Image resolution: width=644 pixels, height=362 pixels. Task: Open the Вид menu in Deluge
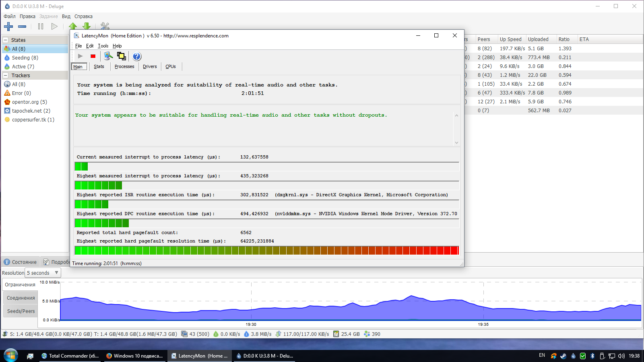66,16
